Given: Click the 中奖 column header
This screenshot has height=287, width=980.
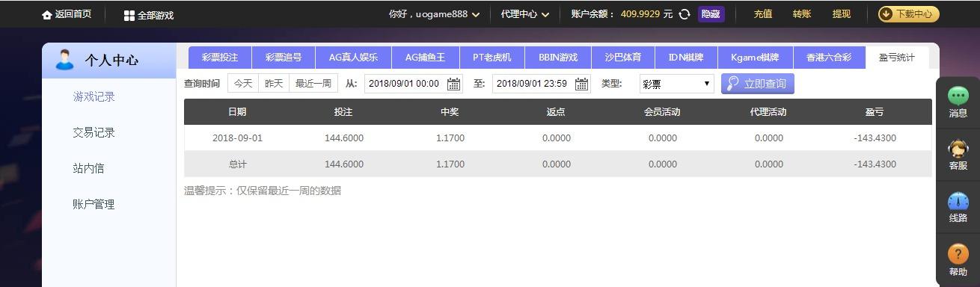Looking at the screenshot, I should point(450,112).
